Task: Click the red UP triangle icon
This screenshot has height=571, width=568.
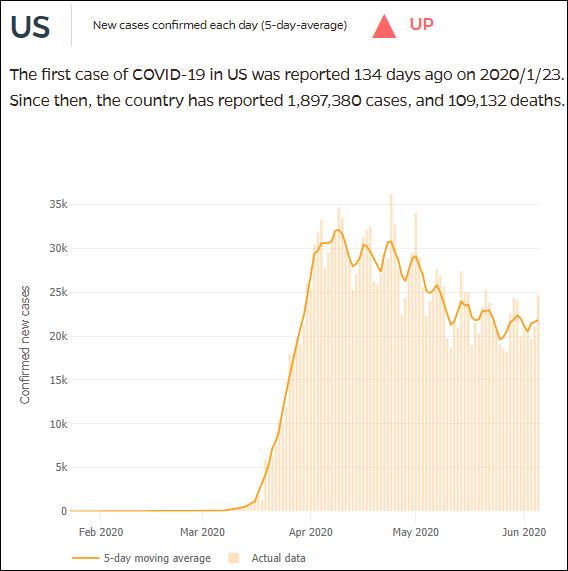Action: (x=384, y=26)
